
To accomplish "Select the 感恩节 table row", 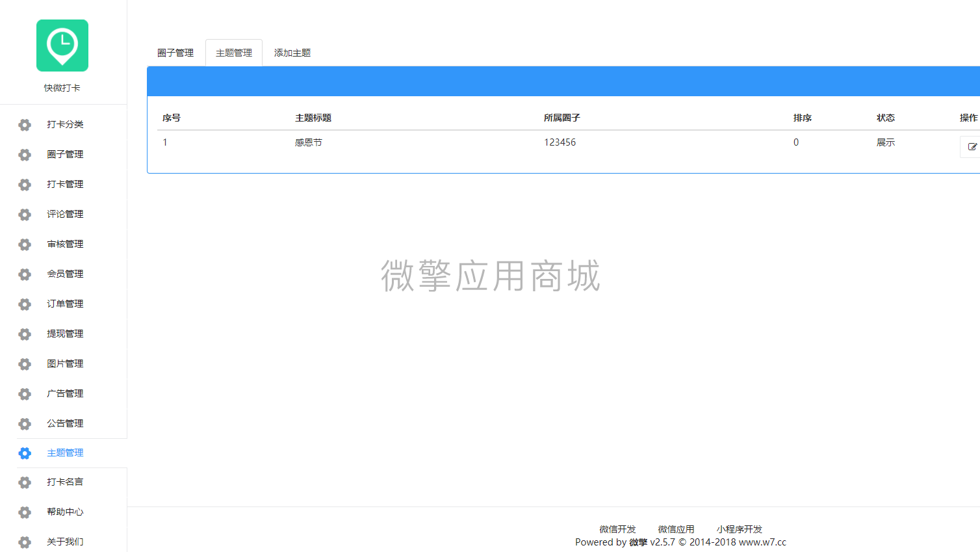I will [x=455, y=142].
